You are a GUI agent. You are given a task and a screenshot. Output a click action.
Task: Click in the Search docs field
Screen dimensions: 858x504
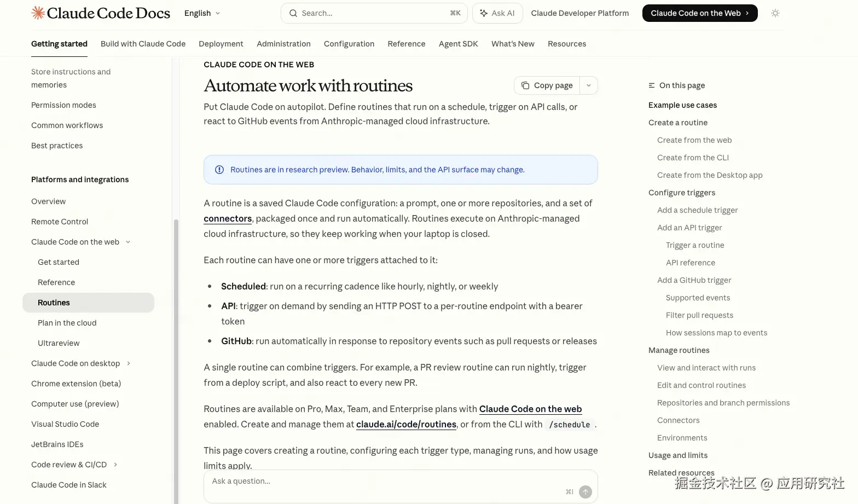coord(374,13)
